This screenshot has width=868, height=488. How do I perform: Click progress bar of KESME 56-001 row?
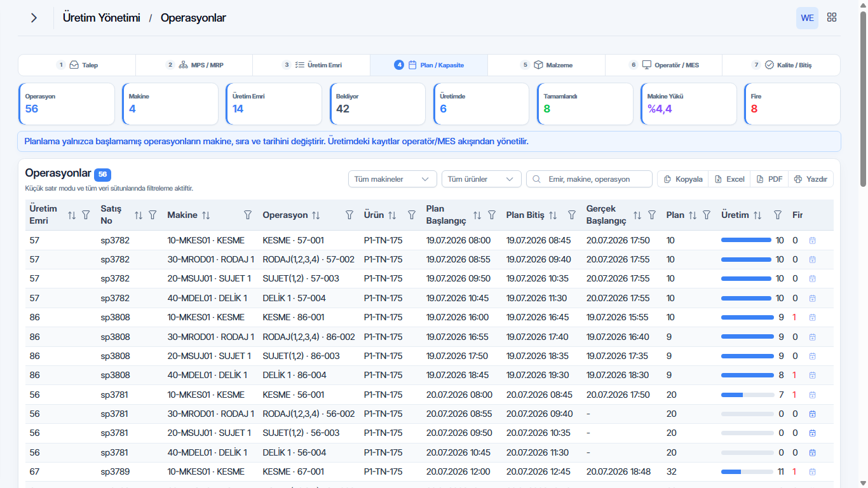pos(746,395)
